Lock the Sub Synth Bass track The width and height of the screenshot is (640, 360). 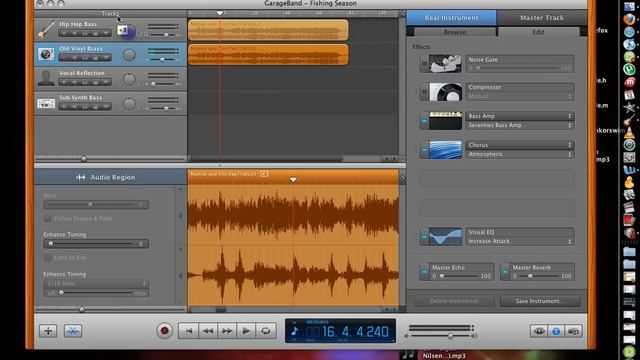pyautogui.click(x=95, y=107)
